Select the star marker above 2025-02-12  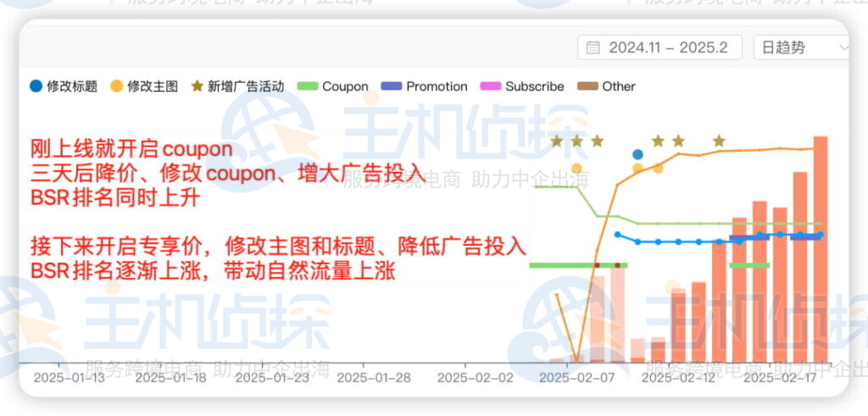point(678,141)
